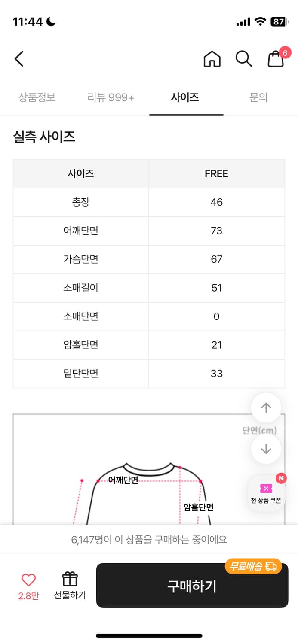Tap the heart icon showing 2.8만 likes
Viewport: 298px width, 644px height.
[28, 579]
